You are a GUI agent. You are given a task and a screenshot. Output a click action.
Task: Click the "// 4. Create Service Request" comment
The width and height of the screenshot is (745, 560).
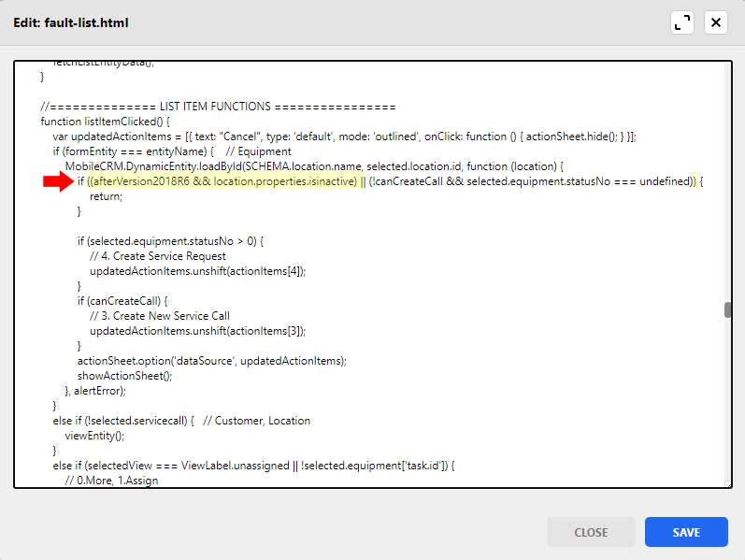[x=158, y=256]
